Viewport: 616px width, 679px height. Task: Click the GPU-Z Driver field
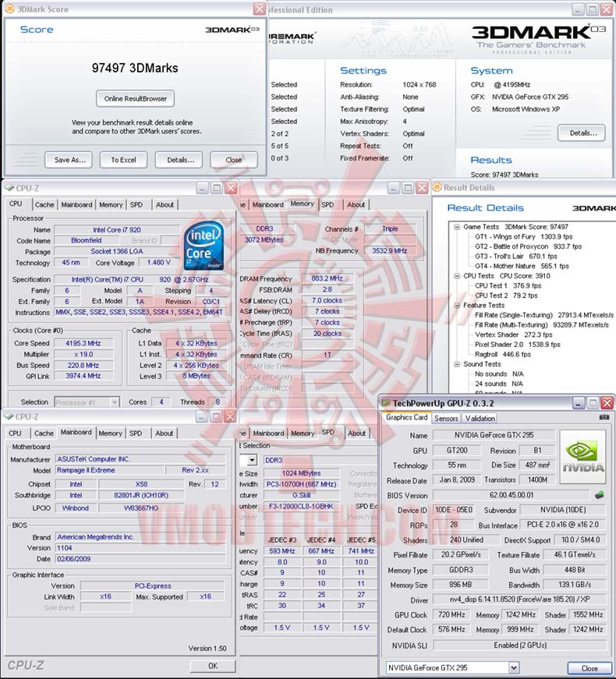click(519, 599)
